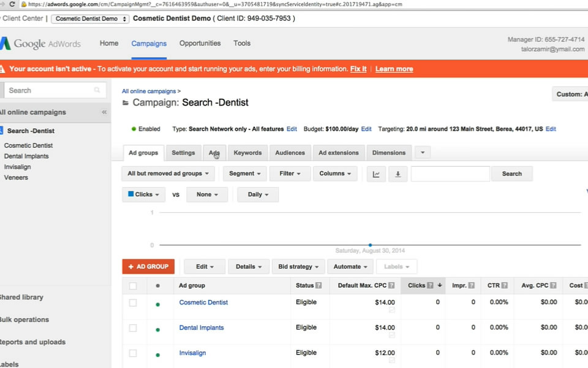Tick checkbox for Dental Implants ad group
The width and height of the screenshot is (588, 368).
coord(133,328)
